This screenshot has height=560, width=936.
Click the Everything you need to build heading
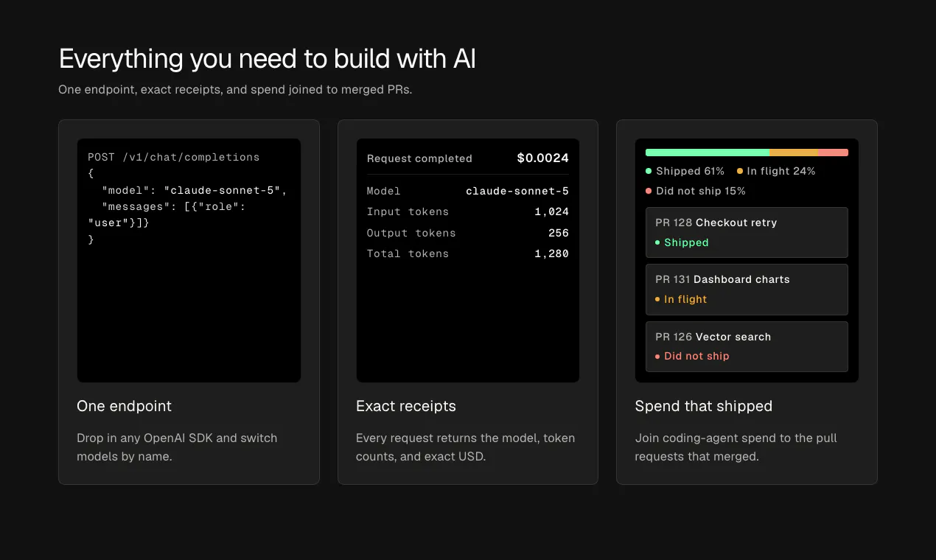coord(268,59)
